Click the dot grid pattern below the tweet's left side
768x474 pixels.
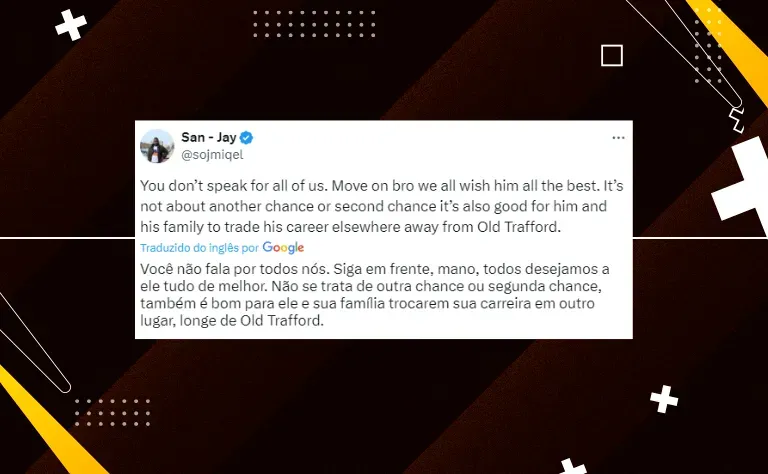point(113,412)
